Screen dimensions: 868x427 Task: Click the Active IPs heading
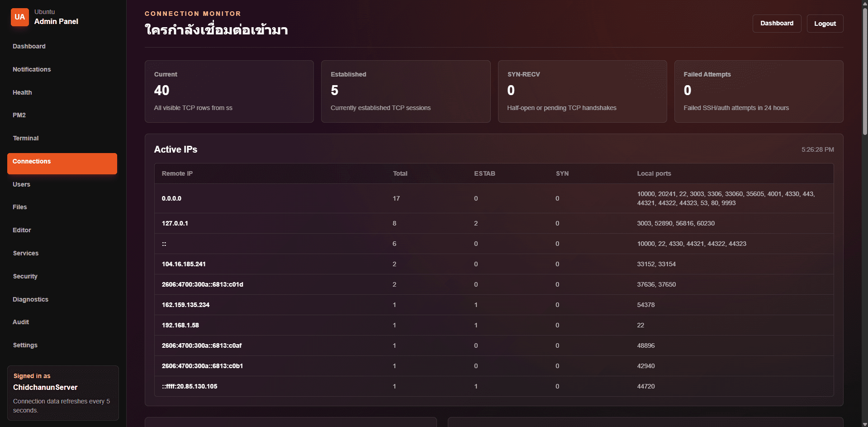(x=175, y=149)
